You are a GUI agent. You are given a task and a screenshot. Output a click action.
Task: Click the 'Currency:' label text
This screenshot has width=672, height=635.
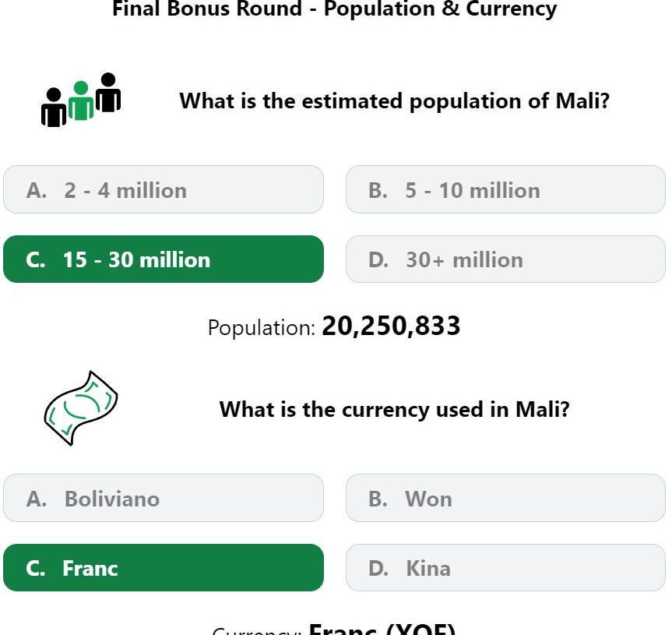257,631
